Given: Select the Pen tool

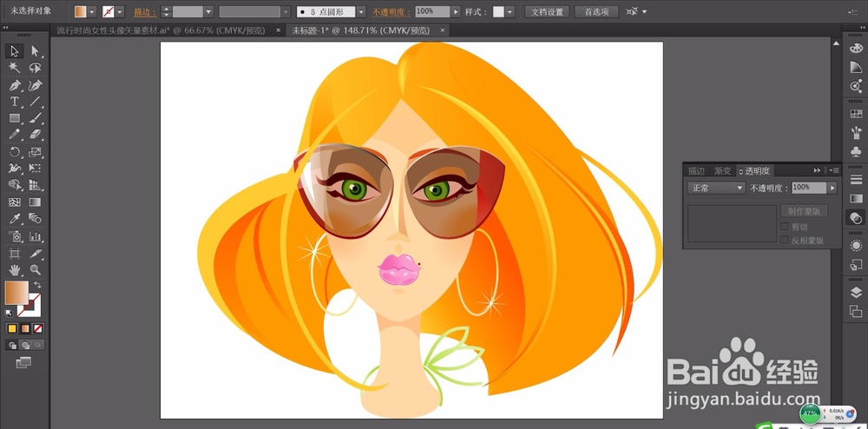Looking at the screenshot, I should pos(15,85).
